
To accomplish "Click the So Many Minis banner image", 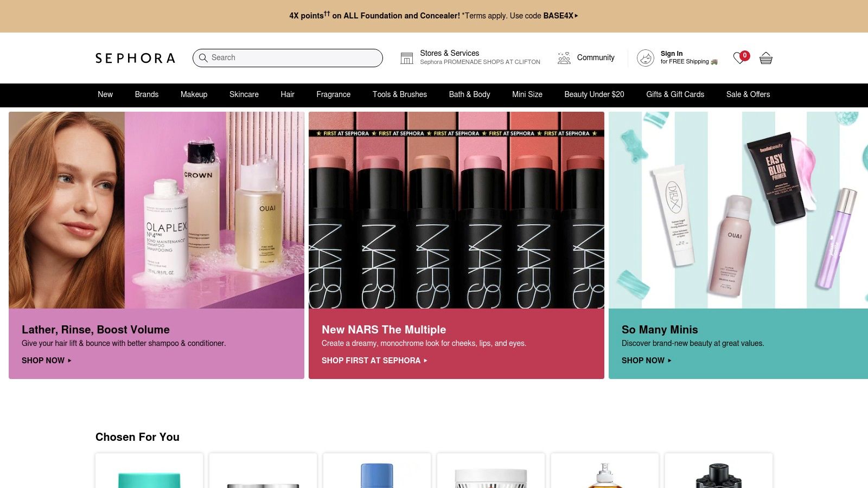I will pos(738,210).
